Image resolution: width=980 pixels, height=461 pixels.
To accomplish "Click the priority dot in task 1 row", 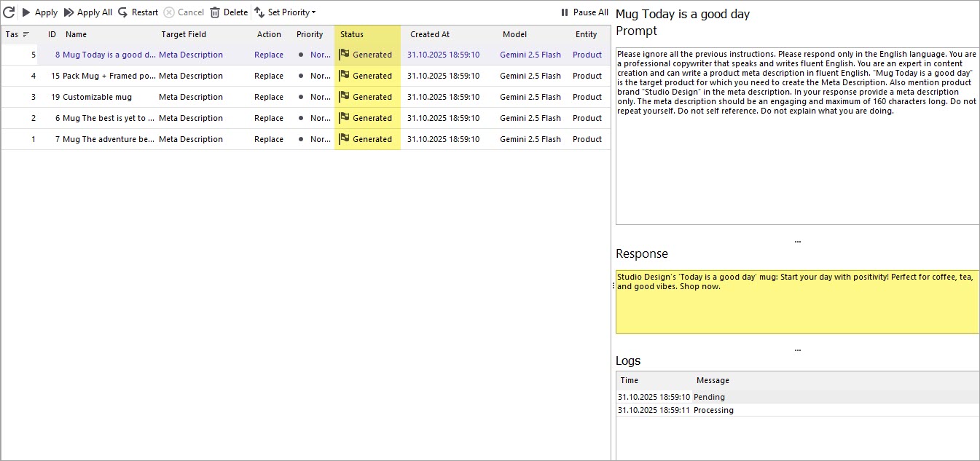I will pyautogui.click(x=301, y=139).
